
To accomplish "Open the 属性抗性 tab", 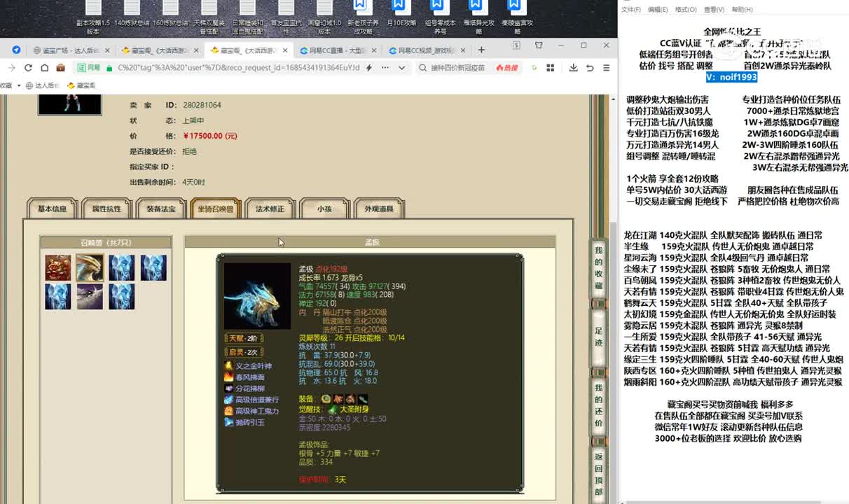I will pyautogui.click(x=107, y=209).
